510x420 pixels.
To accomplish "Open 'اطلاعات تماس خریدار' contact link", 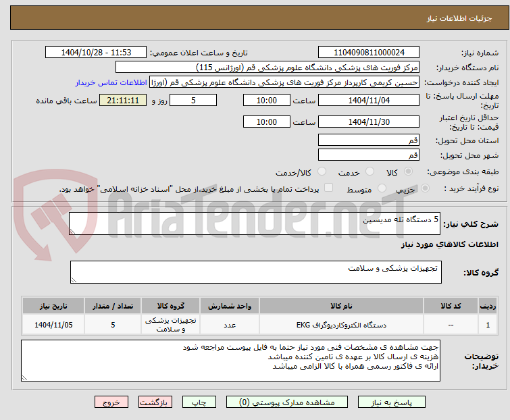I will click(x=111, y=82).
